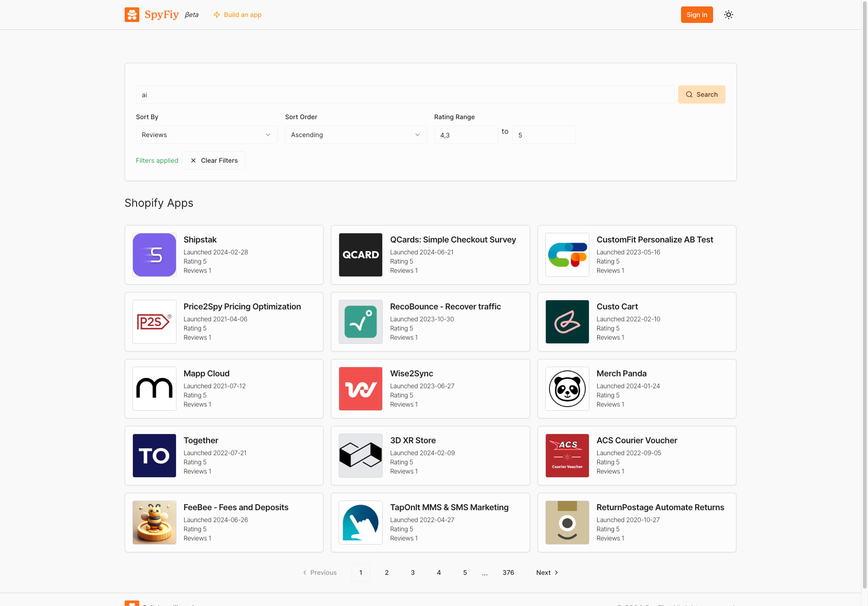Screen dimensions: 868x606
Task: Click QCards: Simple Checkout Survey title
Action: 453,240
